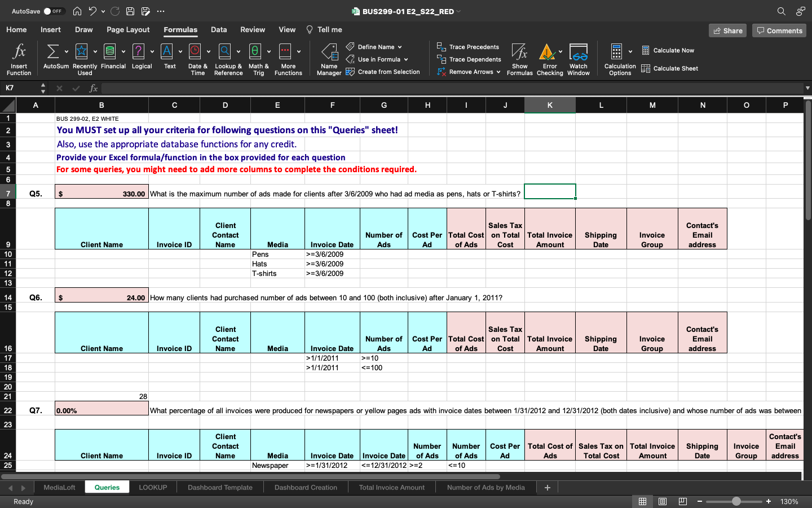The height and width of the screenshot is (508, 812).
Task: Expand the Error Checking dropdown arrow
Action: 561,52
